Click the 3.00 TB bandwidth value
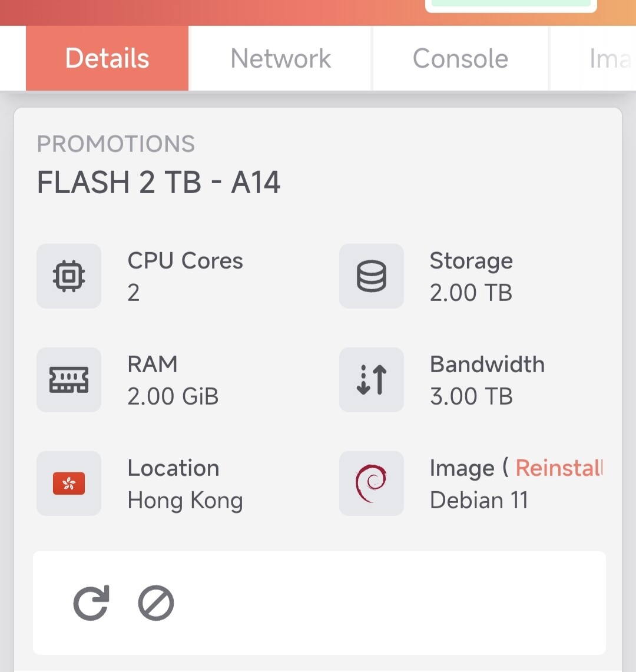Viewport: 636px width, 672px height. coord(471,396)
